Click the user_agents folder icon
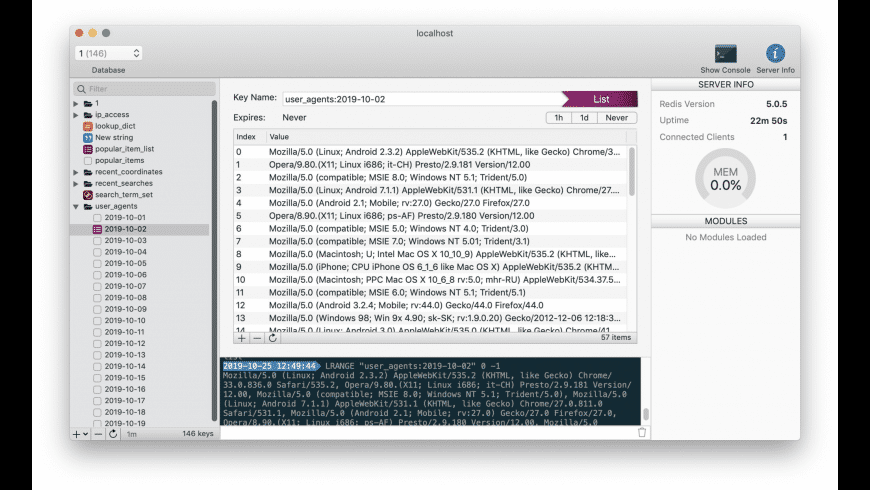The height and width of the screenshot is (490, 870). coord(88,206)
